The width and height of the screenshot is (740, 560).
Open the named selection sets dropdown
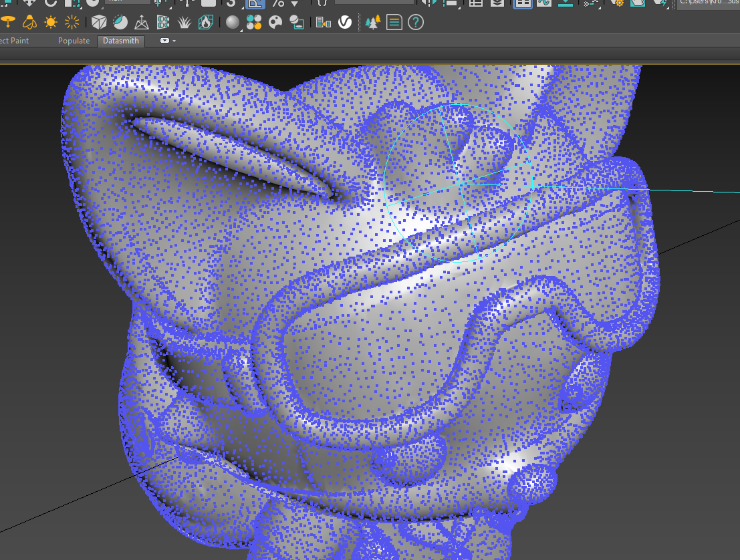[x=374, y=2]
